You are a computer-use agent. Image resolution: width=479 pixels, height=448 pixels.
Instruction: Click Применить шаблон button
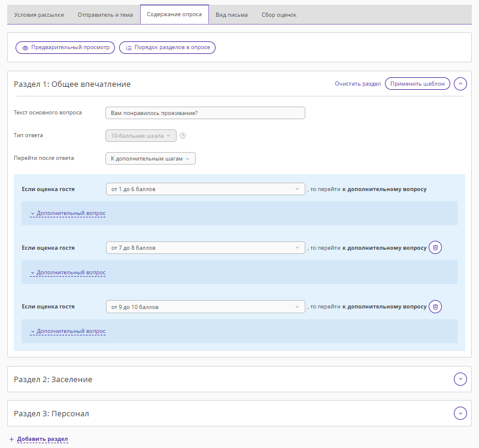click(417, 84)
